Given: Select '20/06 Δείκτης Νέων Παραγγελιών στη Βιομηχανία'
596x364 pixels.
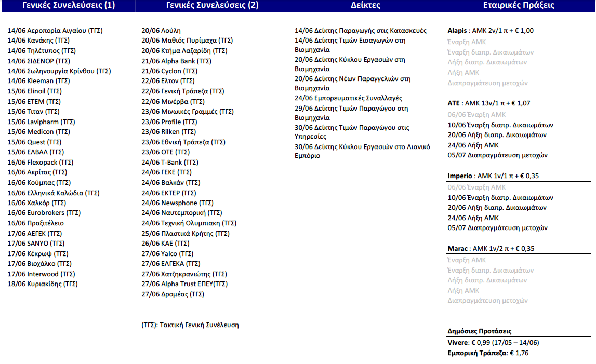Looking at the screenshot, I should (x=352, y=83).
